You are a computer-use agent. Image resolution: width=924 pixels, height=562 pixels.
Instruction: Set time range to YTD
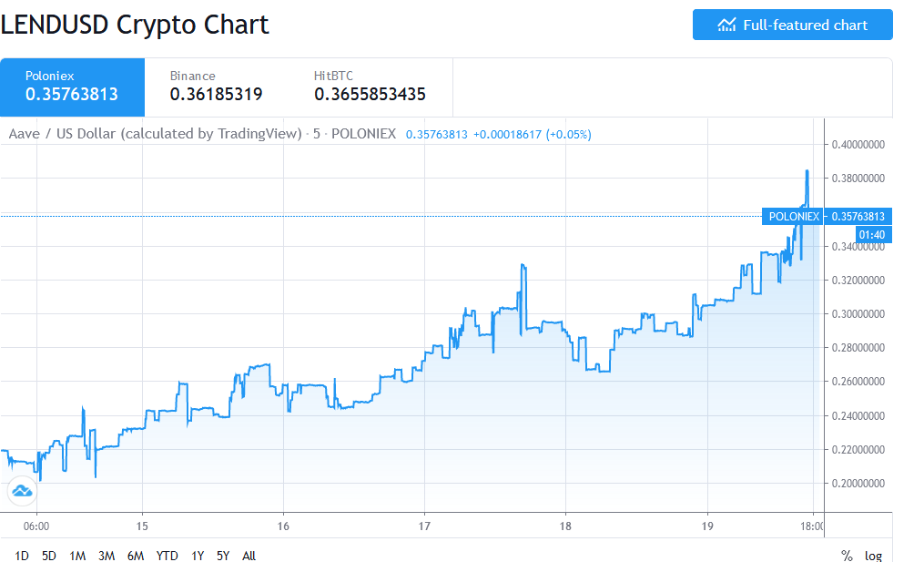pos(167,556)
